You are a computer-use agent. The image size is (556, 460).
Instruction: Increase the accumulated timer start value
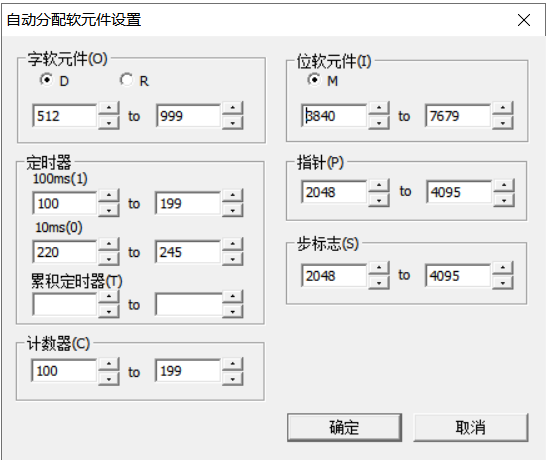(x=109, y=296)
